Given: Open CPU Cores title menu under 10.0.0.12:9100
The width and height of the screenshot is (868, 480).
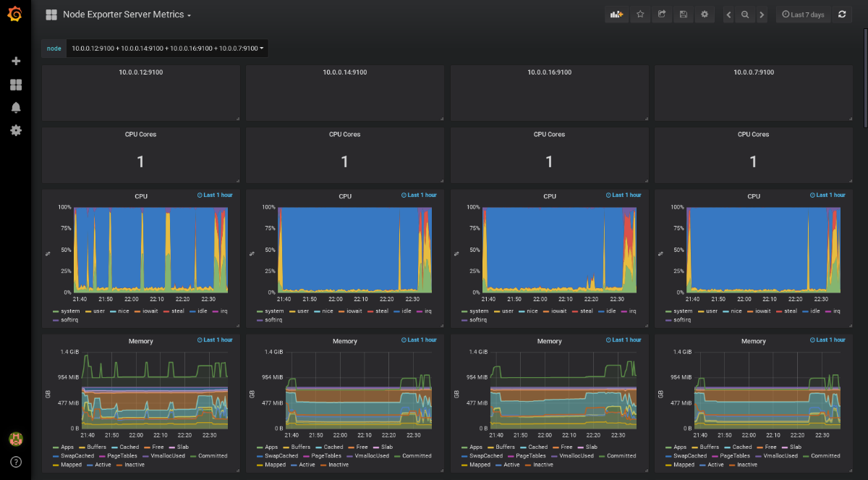Looking at the screenshot, I should coord(141,134).
